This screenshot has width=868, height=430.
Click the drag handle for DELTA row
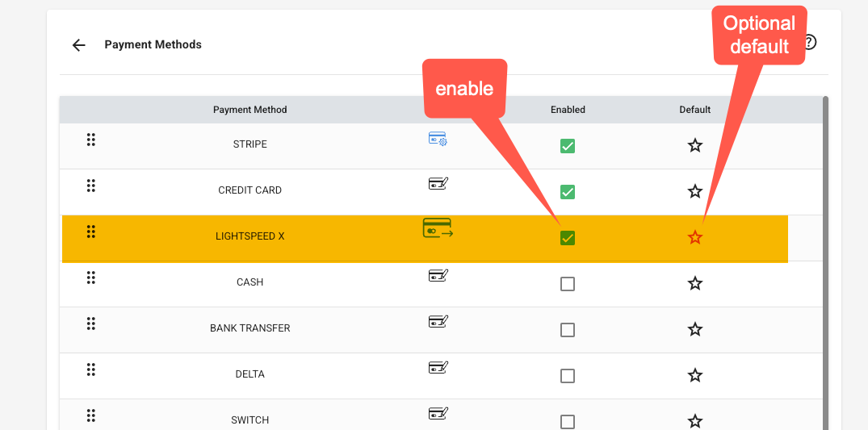point(90,369)
